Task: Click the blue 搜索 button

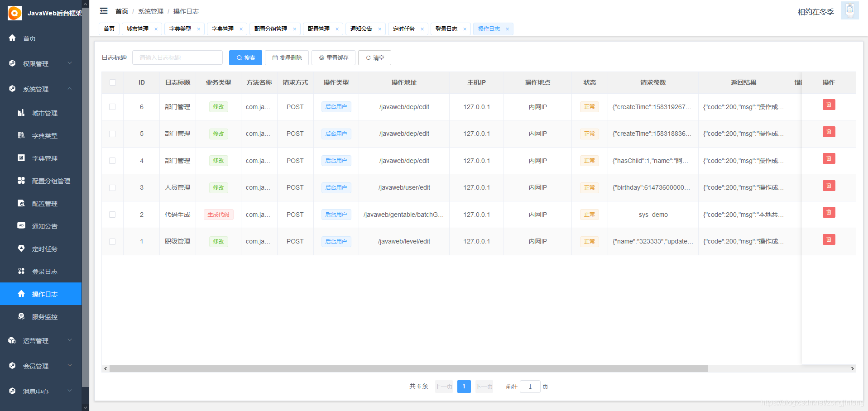Action: [245, 57]
